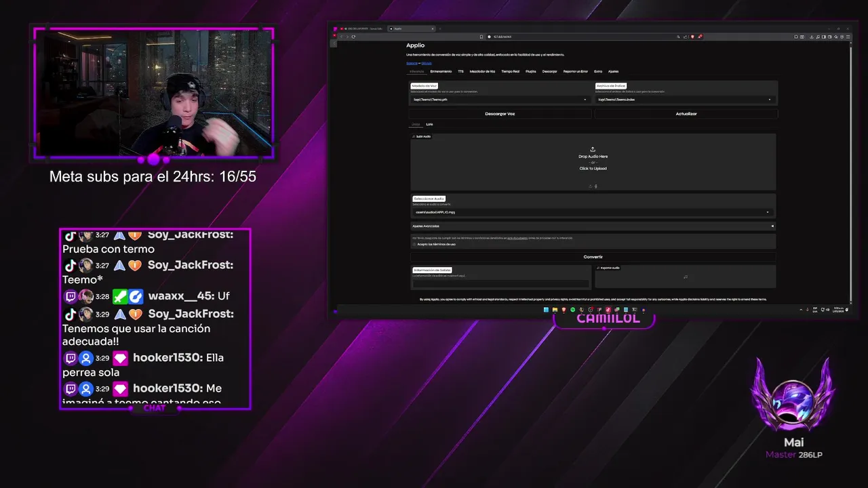The height and width of the screenshot is (488, 868).
Task: Open the Modelo de Voz dropdown
Action: (500, 100)
